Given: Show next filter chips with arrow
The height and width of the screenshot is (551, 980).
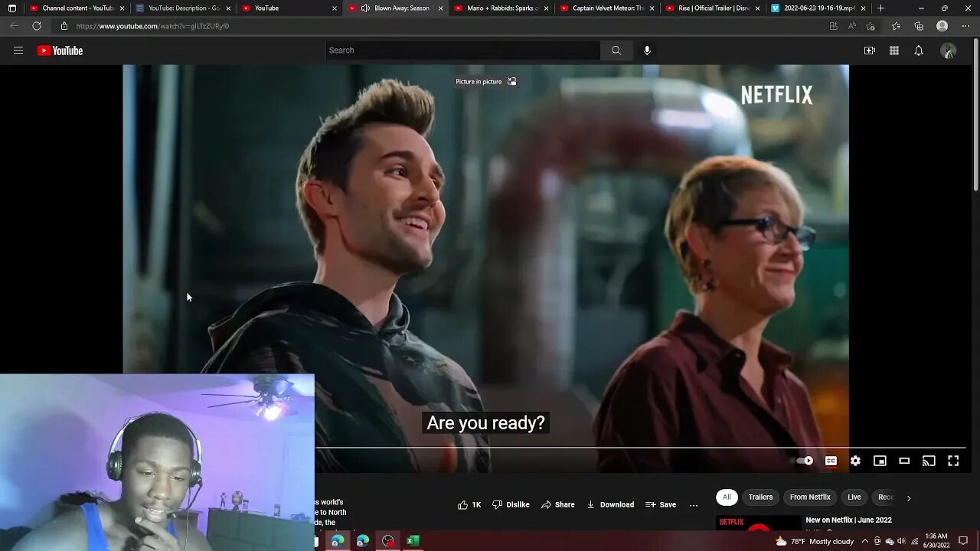Looking at the screenshot, I should tap(909, 497).
